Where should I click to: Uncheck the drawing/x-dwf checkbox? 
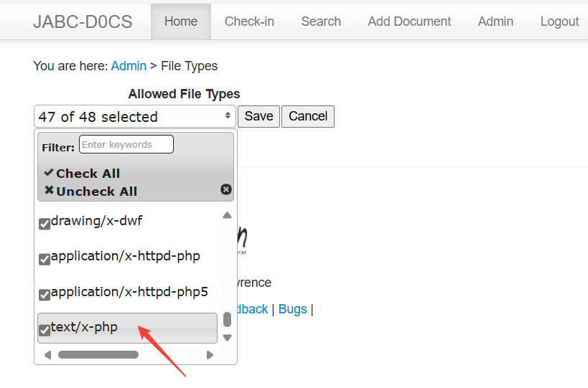pos(45,224)
